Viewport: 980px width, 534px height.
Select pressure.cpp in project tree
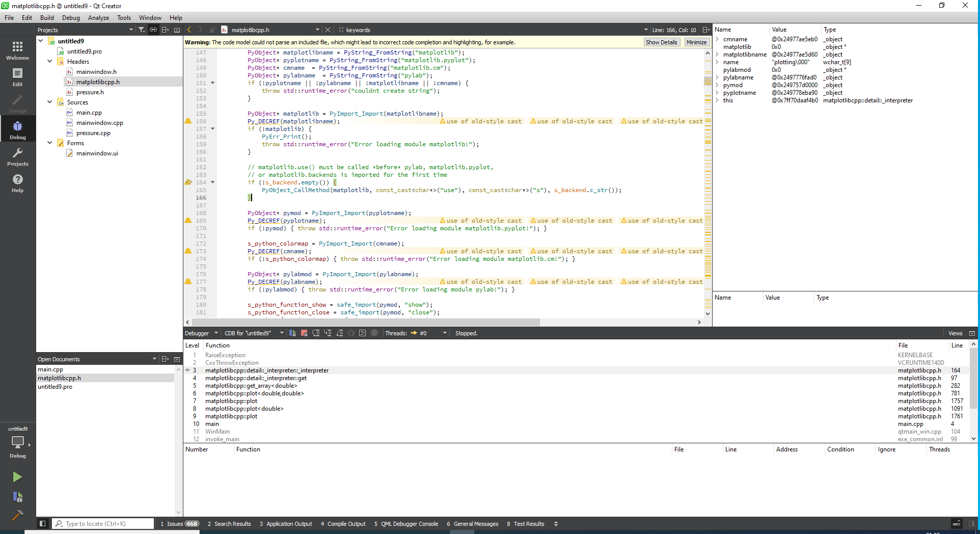93,133
